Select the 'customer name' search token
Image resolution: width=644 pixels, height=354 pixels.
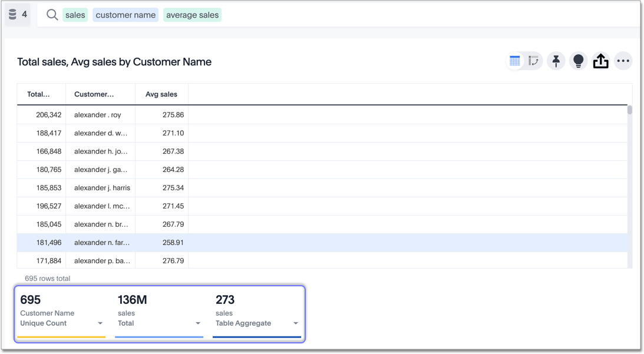(x=126, y=15)
